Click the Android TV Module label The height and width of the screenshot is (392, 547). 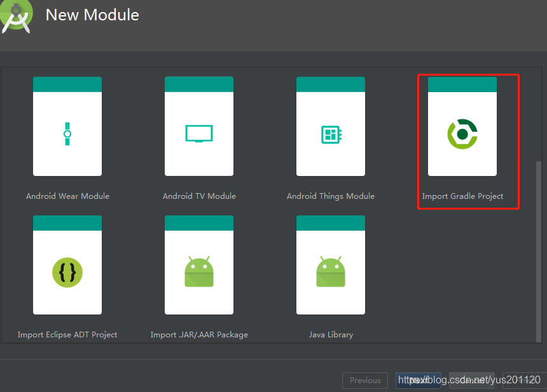click(x=199, y=196)
